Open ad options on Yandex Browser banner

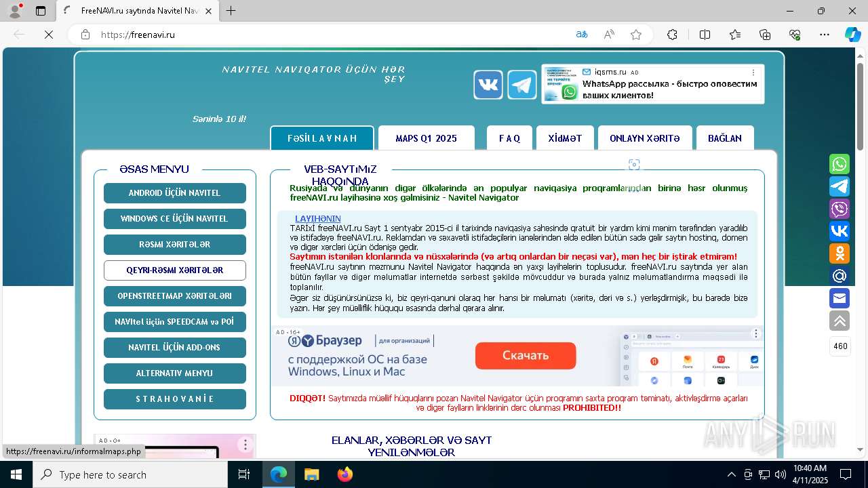tap(756, 333)
